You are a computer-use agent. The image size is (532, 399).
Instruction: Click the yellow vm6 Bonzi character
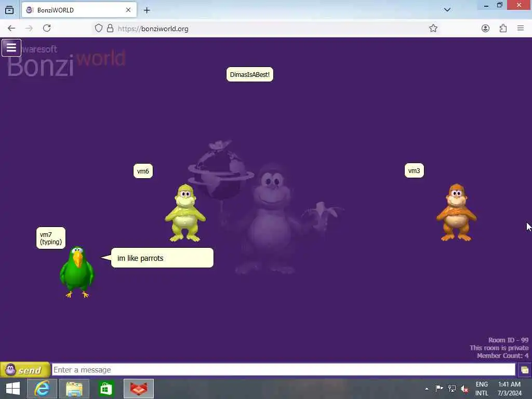click(x=185, y=213)
